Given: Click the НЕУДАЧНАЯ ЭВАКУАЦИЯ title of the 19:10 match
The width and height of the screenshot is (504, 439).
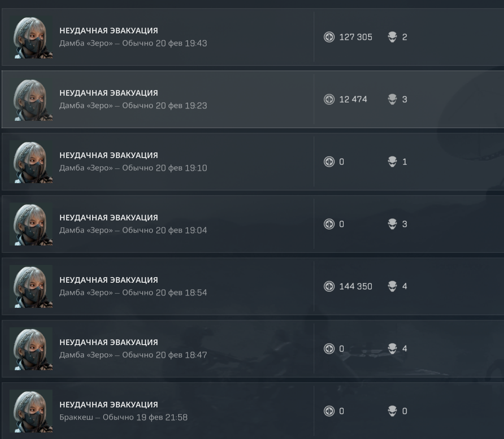Looking at the screenshot, I should [x=109, y=155].
